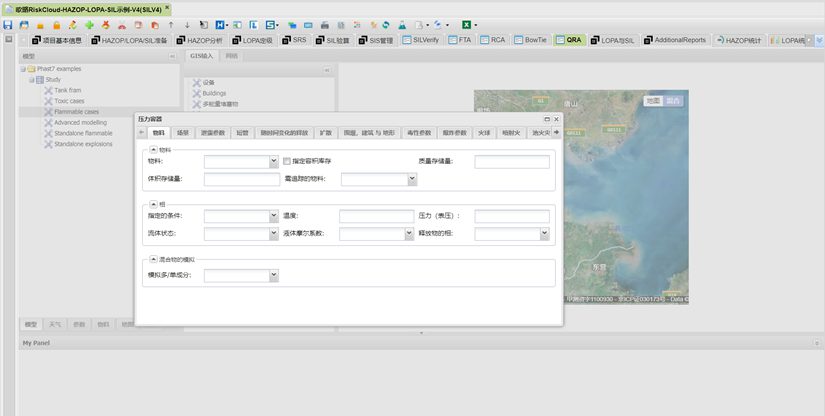The image size is (825, 416).
Task: Expand the 模拟多/单成分 combo box
Action: [274, 276]
